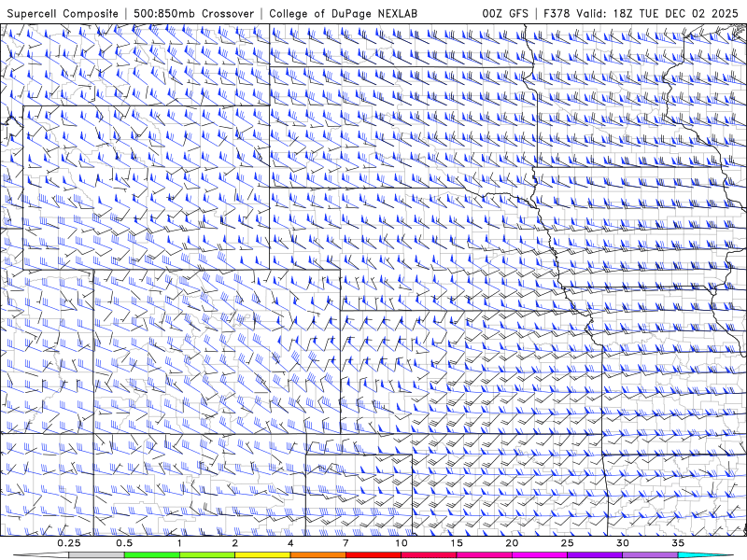The width and height of the screenshot is (747, 560).
Task: Click the '0.5' legend value
Action: click(124, 543)
